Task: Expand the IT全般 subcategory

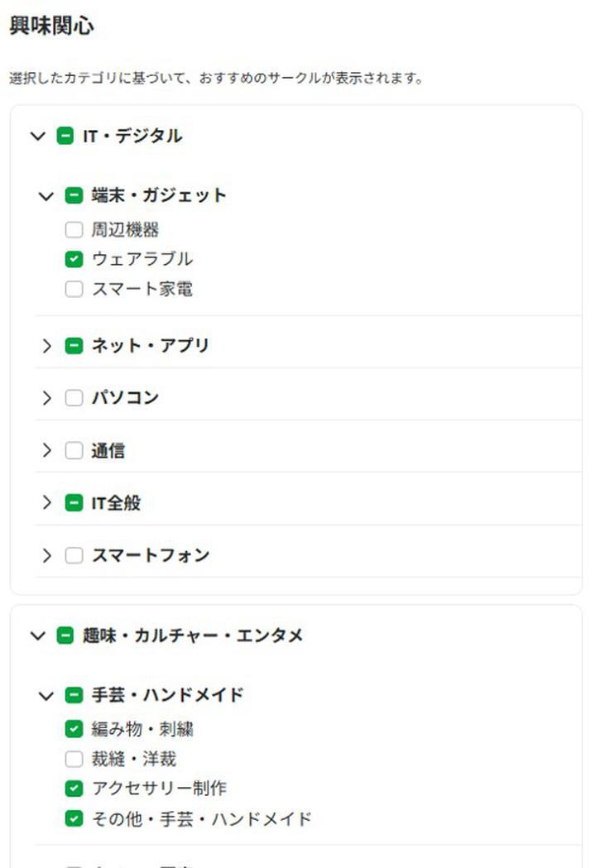Action: pos(46,503)
